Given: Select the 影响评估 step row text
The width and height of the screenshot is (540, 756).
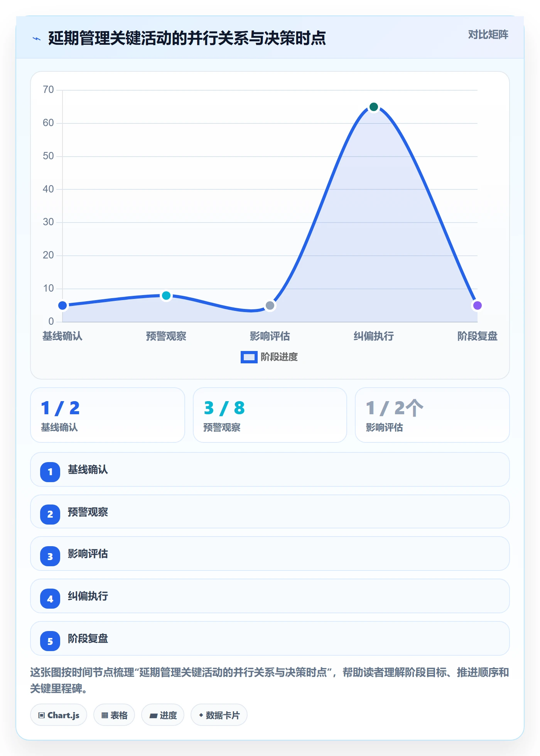Looking at the screenshot, I should pyautogui.click(x=88, y=554).
